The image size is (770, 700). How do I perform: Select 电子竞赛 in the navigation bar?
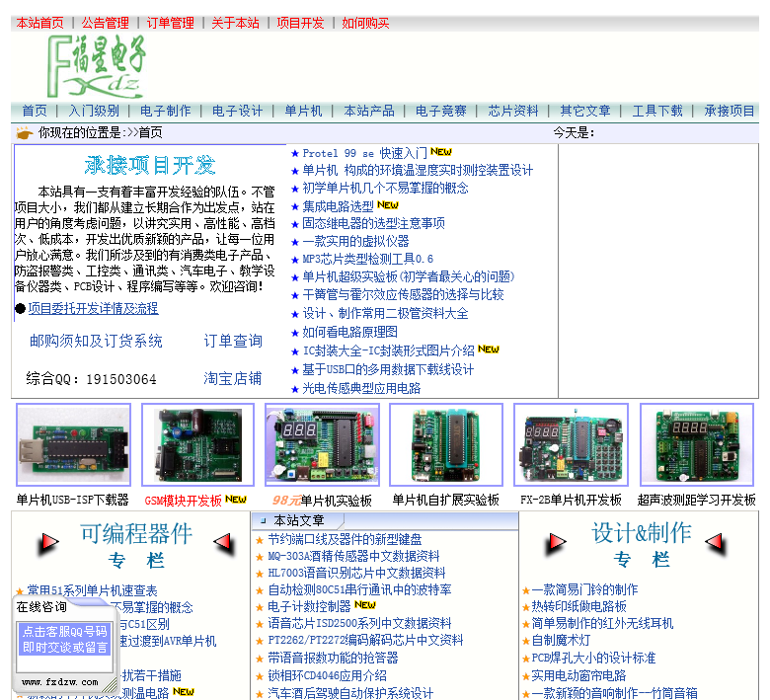(441, 111)
